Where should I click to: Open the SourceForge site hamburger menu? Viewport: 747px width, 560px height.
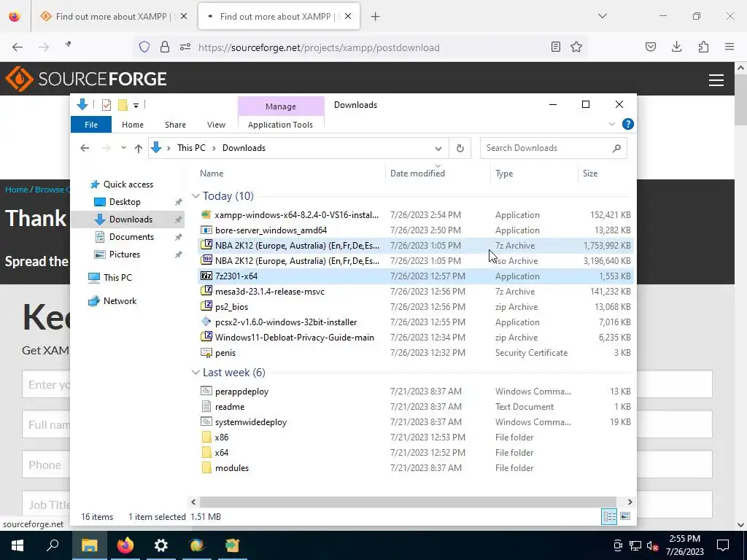(x=716, y=80)
